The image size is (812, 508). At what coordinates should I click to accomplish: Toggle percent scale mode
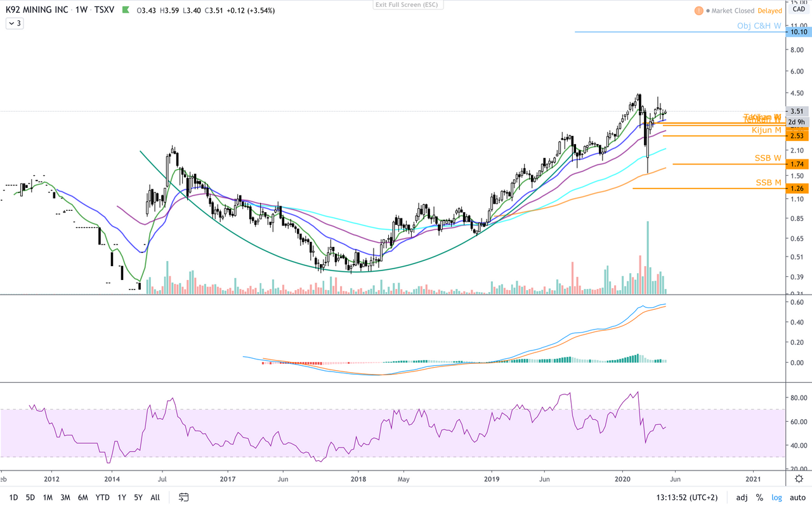[759, 497]
